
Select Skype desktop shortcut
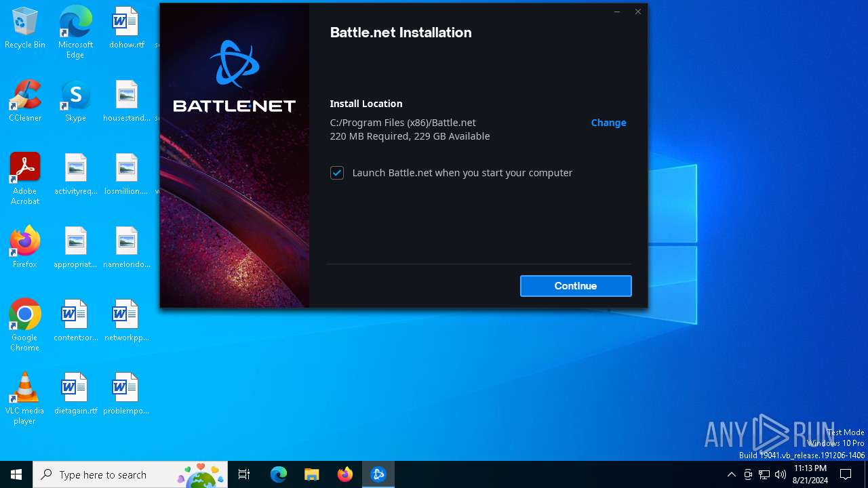click(x=75, y=102)
